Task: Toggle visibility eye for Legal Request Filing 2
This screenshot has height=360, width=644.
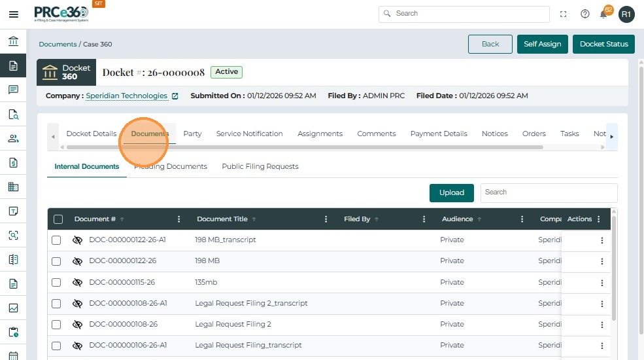Action: 77,325
